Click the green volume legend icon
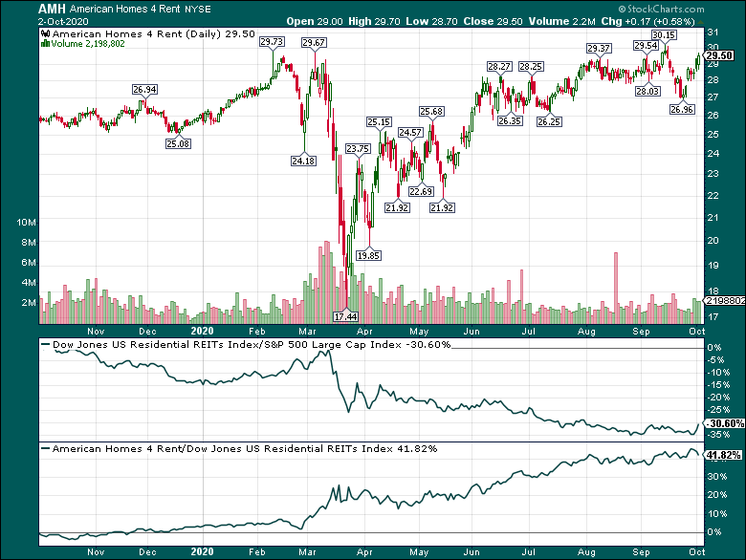This screenshot has height=560, width=746. [x=46, y=43]
